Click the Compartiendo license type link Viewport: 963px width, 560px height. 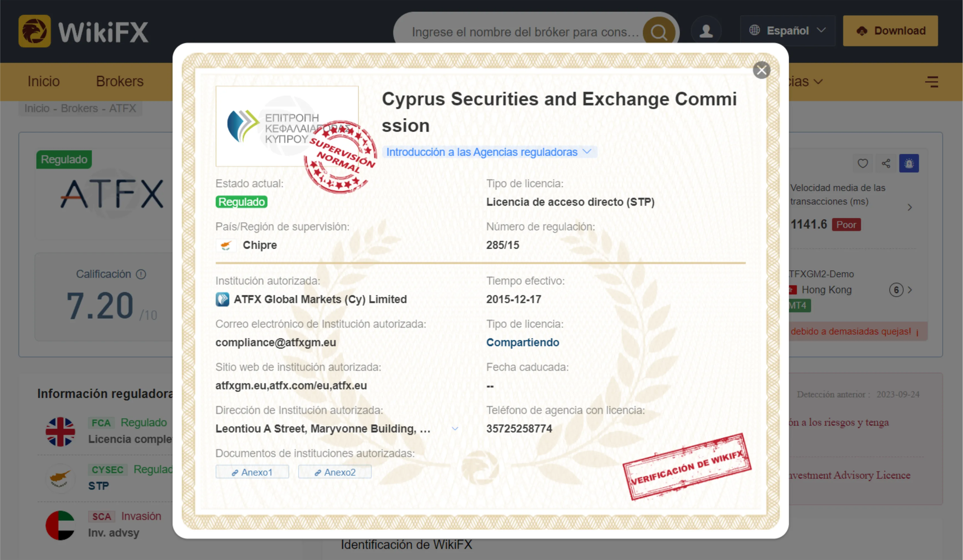[522, 342]
